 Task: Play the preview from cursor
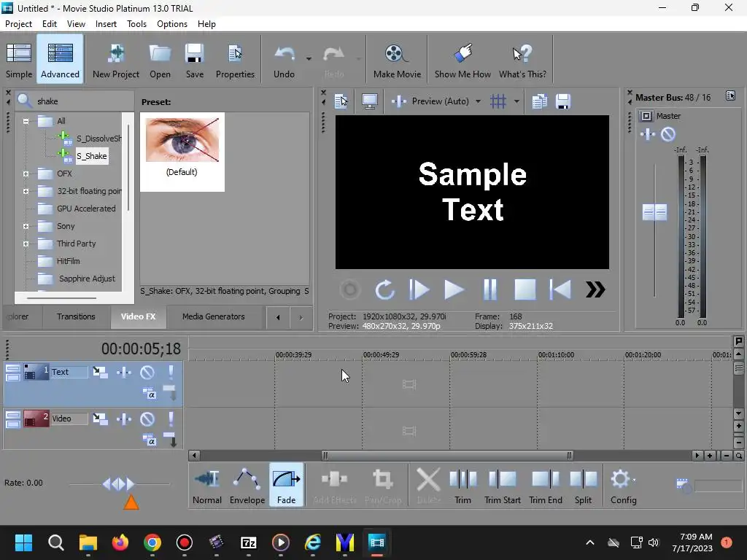tap(454, 289)
